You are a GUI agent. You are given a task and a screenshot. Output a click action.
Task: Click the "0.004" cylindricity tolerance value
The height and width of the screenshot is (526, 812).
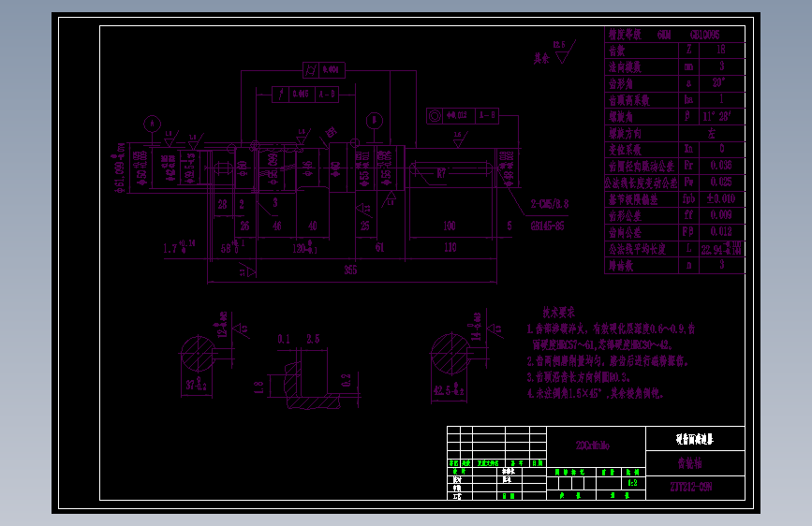(331, 69)
